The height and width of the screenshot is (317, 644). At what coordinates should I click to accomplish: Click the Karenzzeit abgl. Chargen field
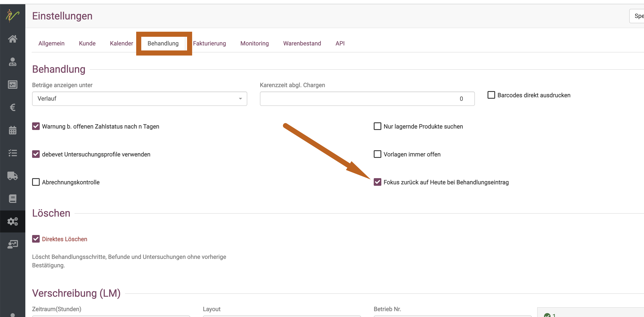tap(367, 98)
